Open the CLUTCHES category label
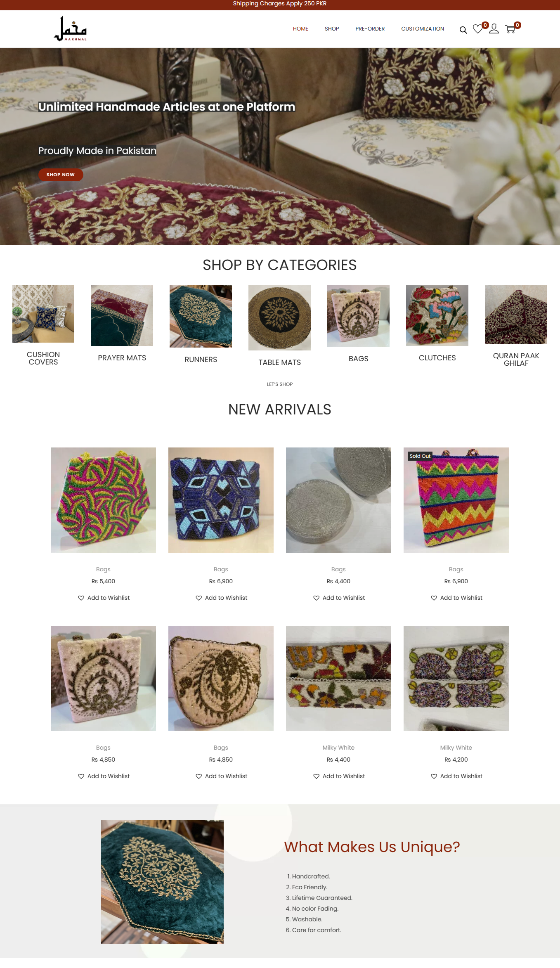This screenshot has height=968, width=560. (x=437, y=358)
